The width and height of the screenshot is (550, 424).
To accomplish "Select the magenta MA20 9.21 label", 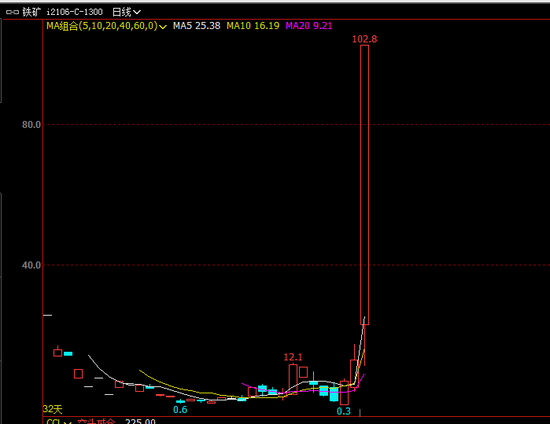I will pos(309,26).
